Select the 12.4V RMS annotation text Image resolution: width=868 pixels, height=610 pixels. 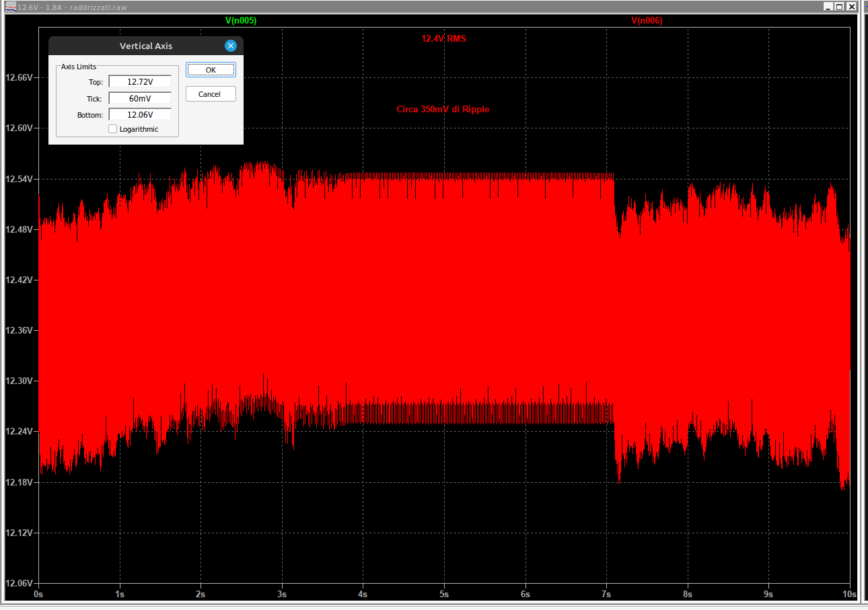pos(443,39)
